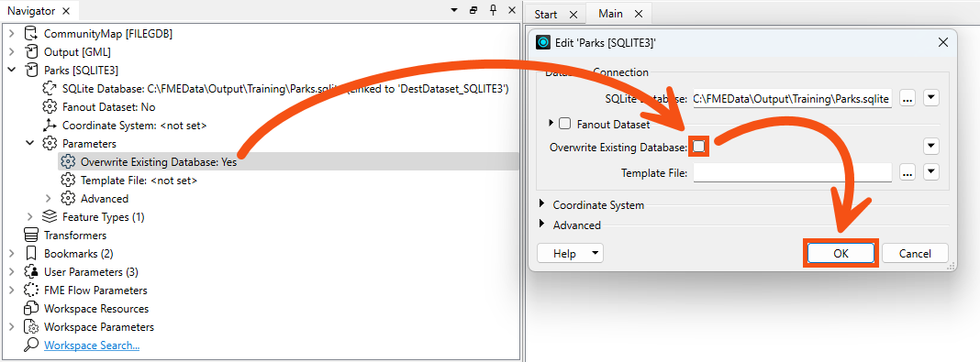Click the Coordinate System axis icon
The width and height of the screenshot is (980, 362).
click(x=49, y=125)
